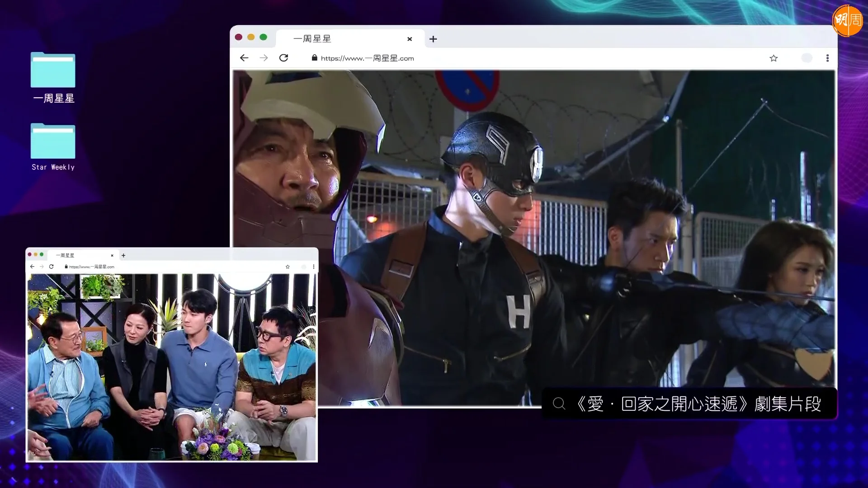Add a new tab in the small browser window
Viewport: 868px width, 488px height.
point(123,255)
